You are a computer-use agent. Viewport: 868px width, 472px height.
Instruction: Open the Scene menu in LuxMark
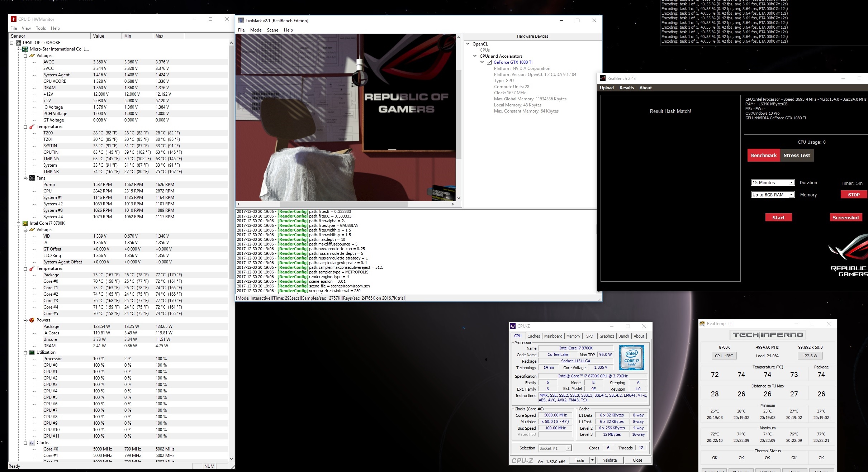272,30
